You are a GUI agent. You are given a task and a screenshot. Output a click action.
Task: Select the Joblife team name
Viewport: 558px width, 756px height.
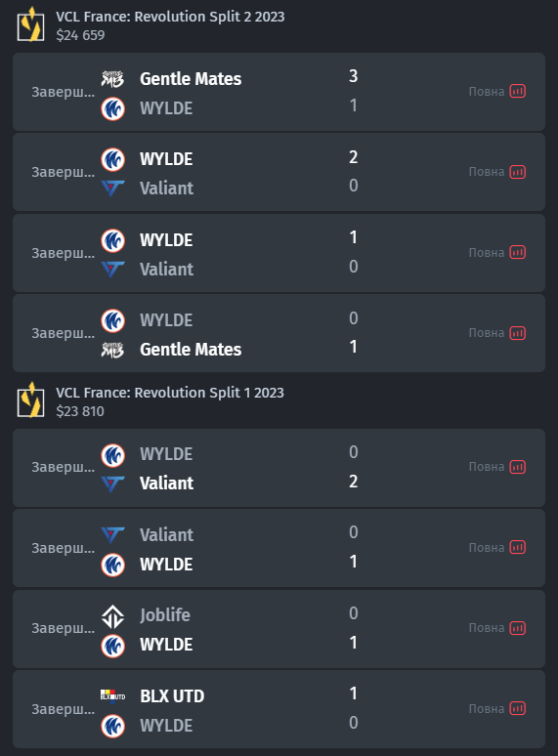[x=165, y=615]
